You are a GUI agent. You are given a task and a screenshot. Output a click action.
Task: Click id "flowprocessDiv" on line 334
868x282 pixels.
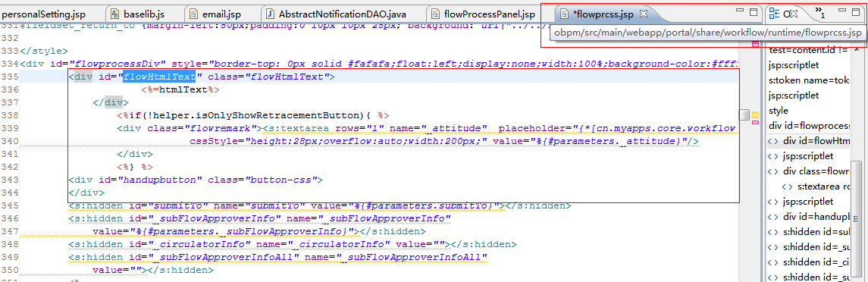point(116,64)
